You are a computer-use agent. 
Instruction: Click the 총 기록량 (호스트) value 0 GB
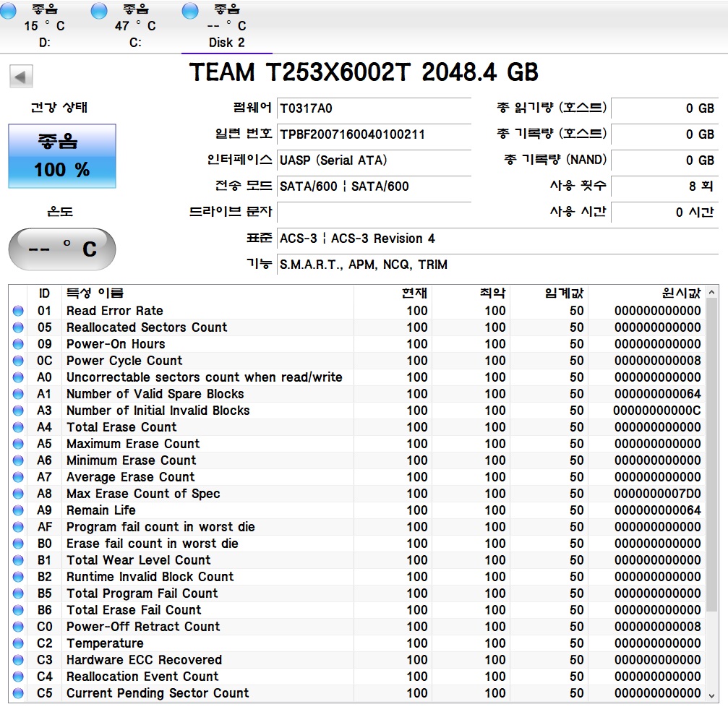(664, 134)
